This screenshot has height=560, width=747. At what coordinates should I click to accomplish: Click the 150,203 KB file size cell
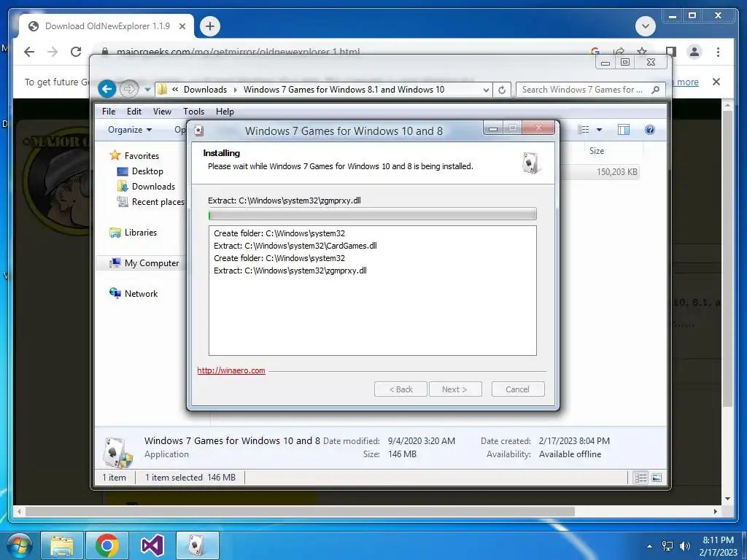click(x=617, y=172)
